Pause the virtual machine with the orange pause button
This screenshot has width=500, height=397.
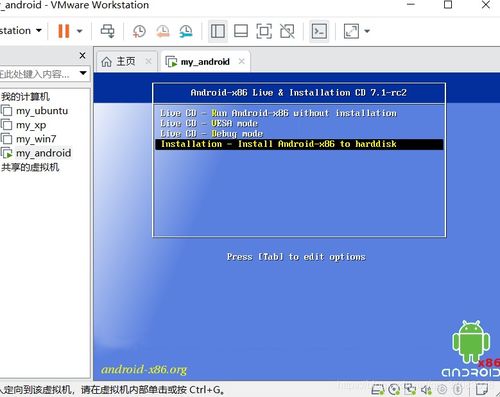[x=64, y=31]
